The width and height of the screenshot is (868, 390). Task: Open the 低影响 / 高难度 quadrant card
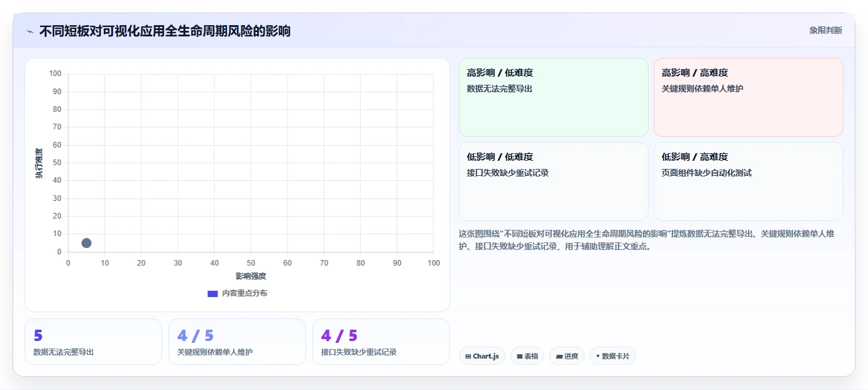tap(748, 181)
